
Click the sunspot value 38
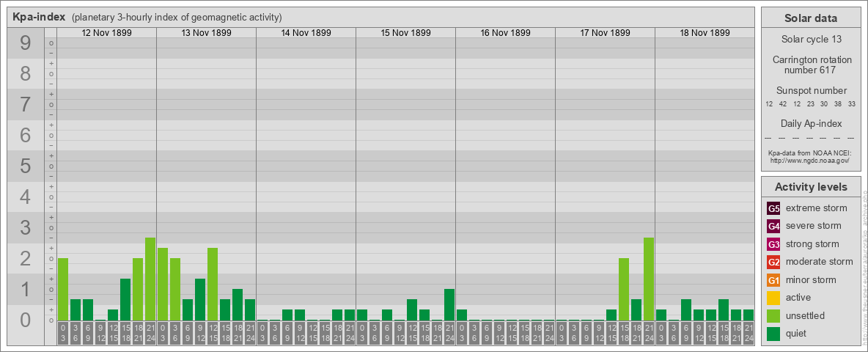[x=837, y=104]
